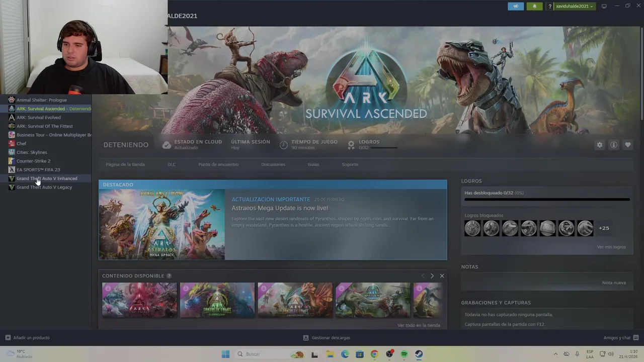
Task: Select Grand Theft Auto V Enhanced
Action: tap(46, 178)
